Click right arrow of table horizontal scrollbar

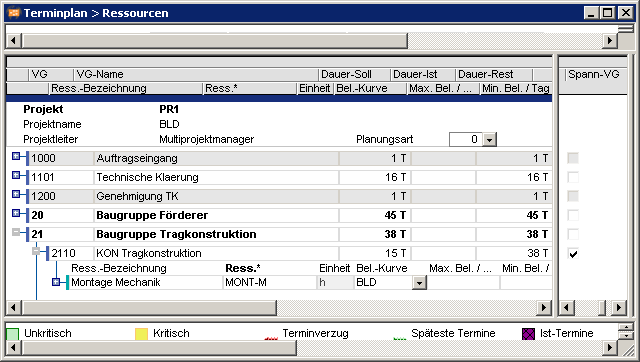tap(544, 308)
